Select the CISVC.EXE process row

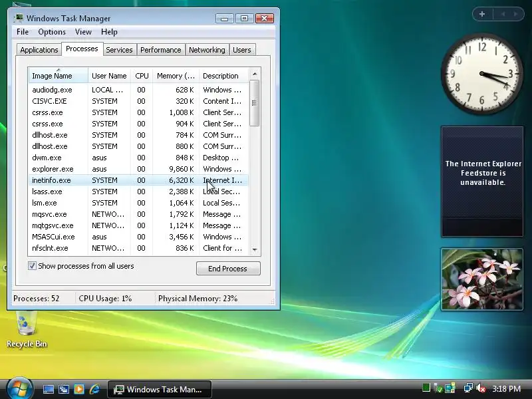[138, 101]
